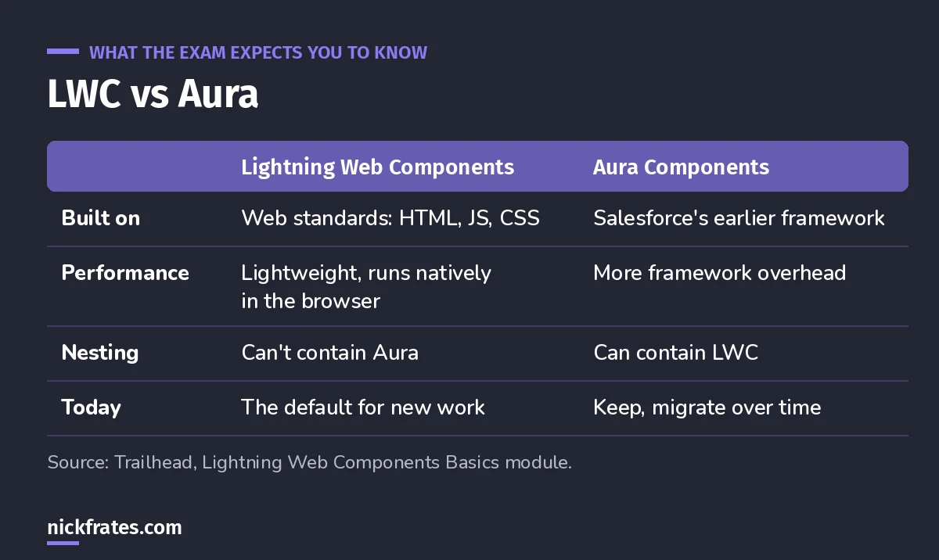Click the 'Salesforce's earlier framework' cell
The width and height of the screenshot is (939, 560).
[739, 218]
